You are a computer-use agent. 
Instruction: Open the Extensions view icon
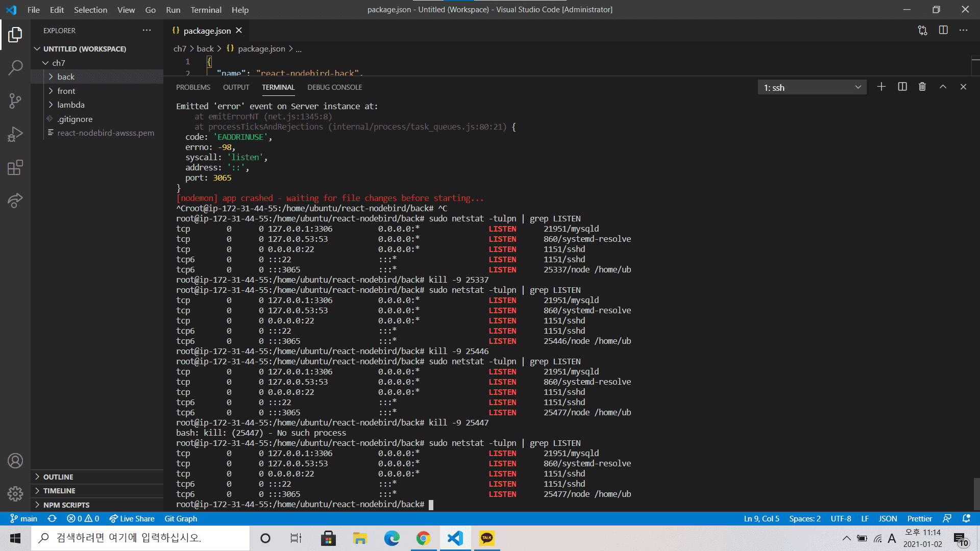coord(15,167)
